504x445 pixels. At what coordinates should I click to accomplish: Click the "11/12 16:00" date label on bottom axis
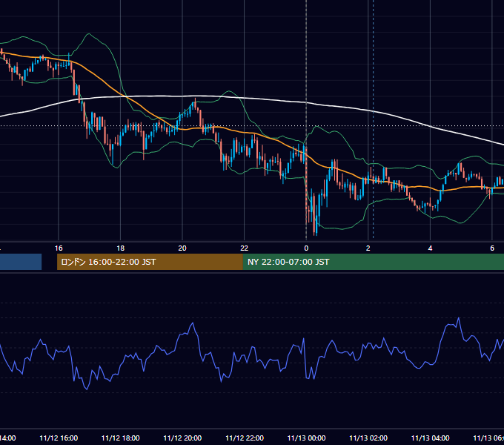[x=59, y=438]
